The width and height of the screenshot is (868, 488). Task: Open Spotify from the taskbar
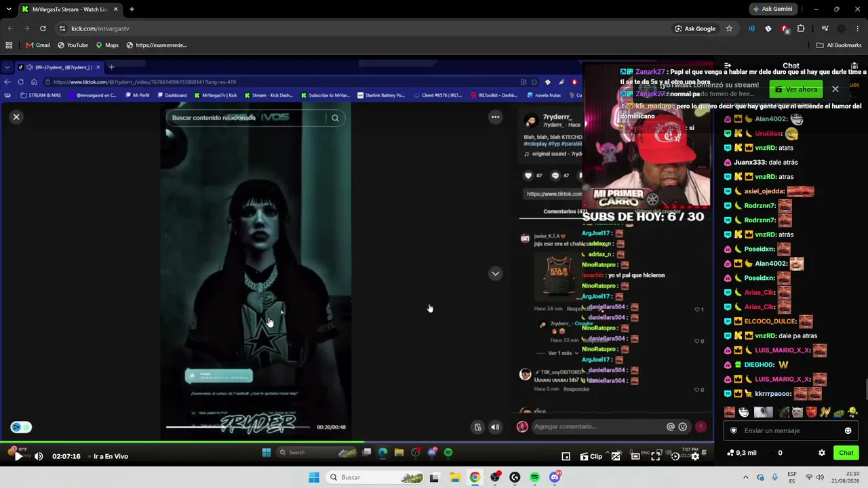535,477
